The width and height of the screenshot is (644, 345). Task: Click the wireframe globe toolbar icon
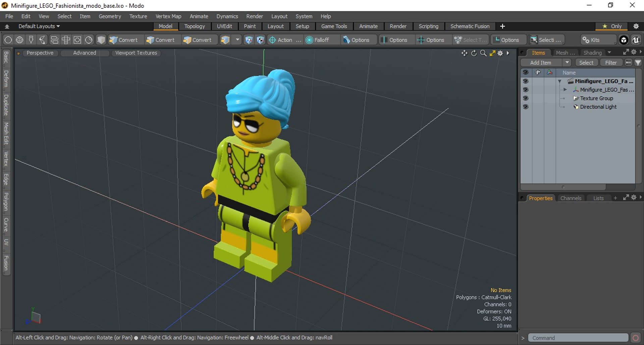pyautogui.click(x=20, y=40)
